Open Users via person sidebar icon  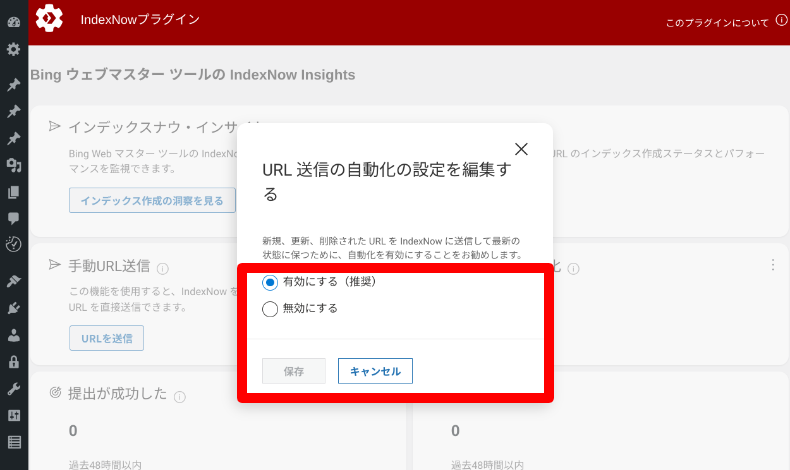(14, 335)
